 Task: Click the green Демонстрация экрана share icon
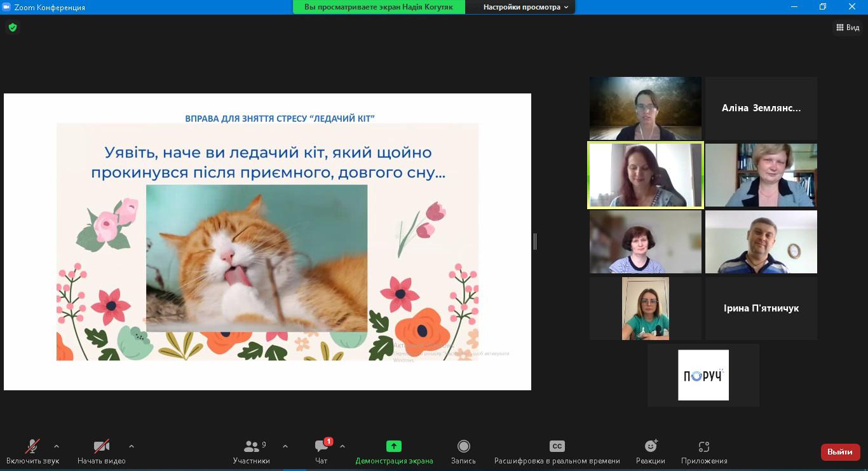[394, 446]
